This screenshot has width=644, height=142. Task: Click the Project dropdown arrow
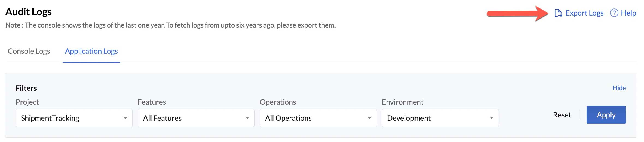click(x=125, y=118)
